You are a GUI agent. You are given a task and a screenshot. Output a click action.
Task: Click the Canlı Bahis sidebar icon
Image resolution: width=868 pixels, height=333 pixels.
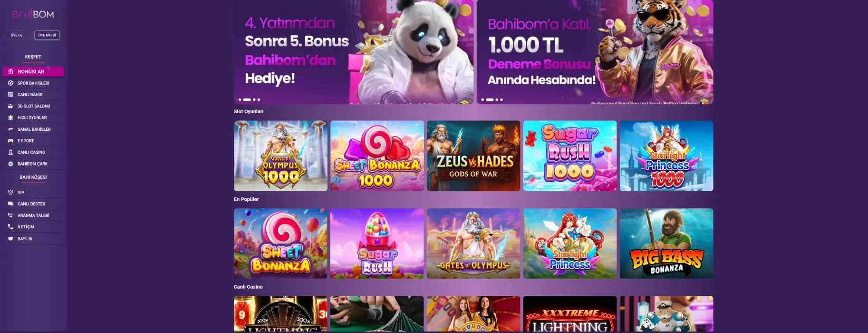coord(10,95)
